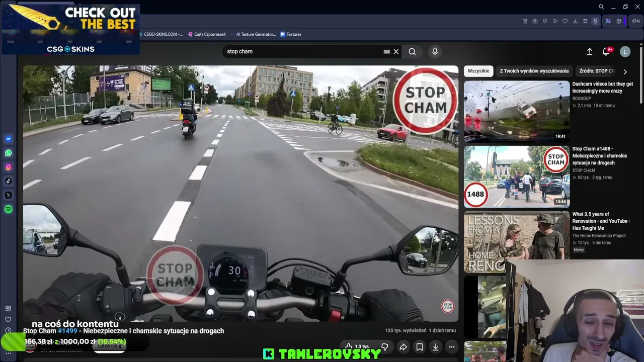644x362 pixels.
Task: Expand more filter chips with right chevron
Action: 625,71
